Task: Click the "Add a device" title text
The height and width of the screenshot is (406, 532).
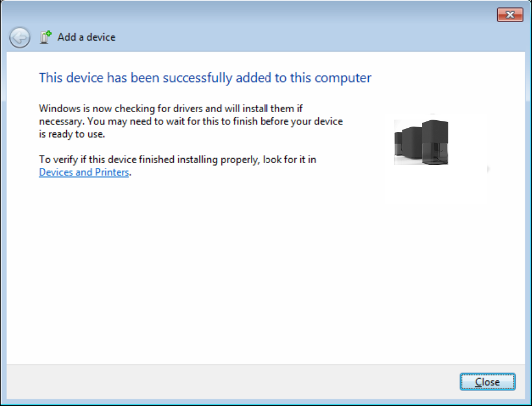Action: 87,37
